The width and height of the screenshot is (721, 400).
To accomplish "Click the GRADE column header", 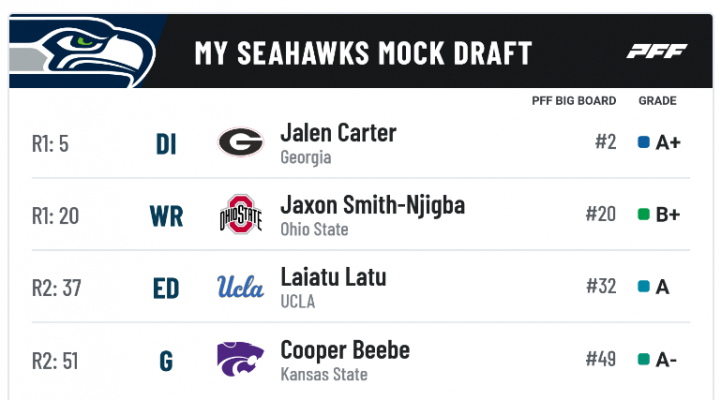I will tap(657, 101).
